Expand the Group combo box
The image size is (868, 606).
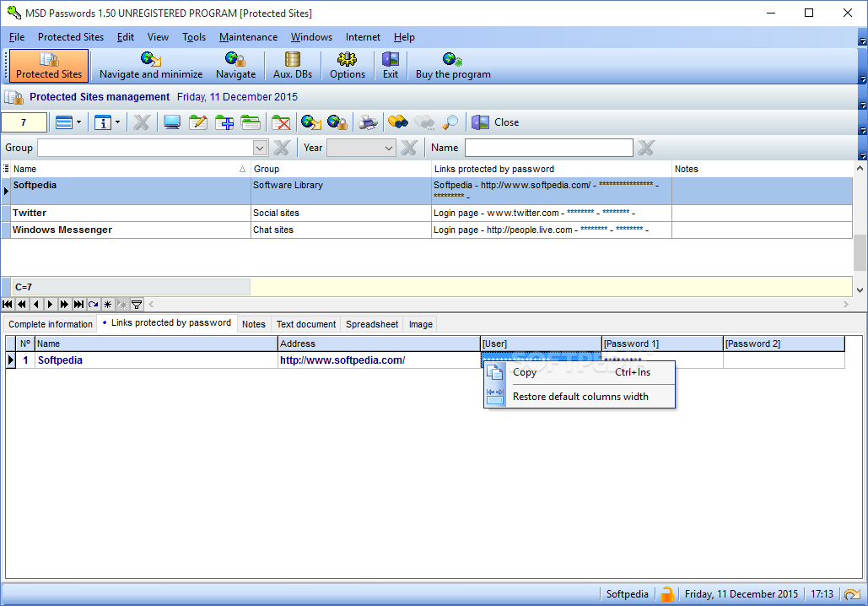tap(260, 148)
